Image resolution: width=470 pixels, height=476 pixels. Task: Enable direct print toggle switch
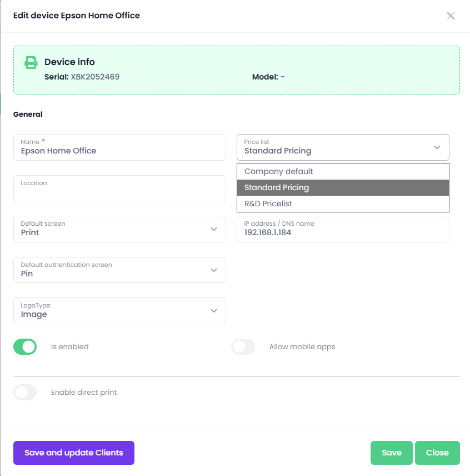25,392
